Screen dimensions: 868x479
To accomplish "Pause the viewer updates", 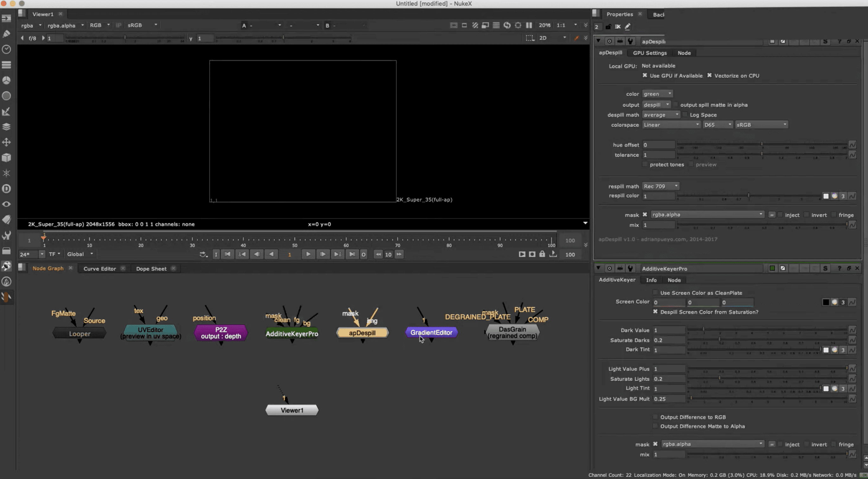I will (x=529, y=25).
